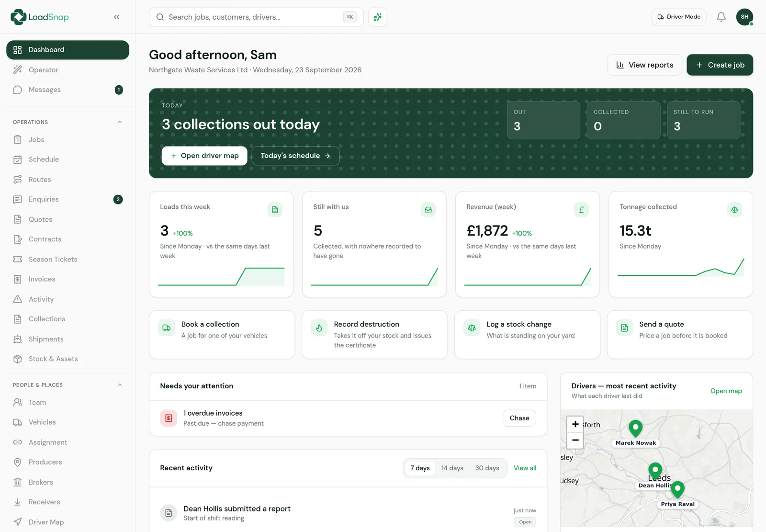Open the Send a quote card

pyautogui.click(x=680, y=334)
